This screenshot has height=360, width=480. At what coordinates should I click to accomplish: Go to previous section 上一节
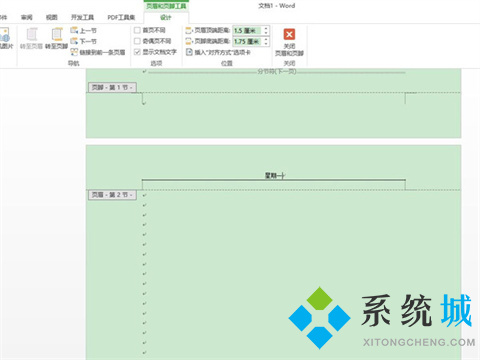[x=83, y=31]
